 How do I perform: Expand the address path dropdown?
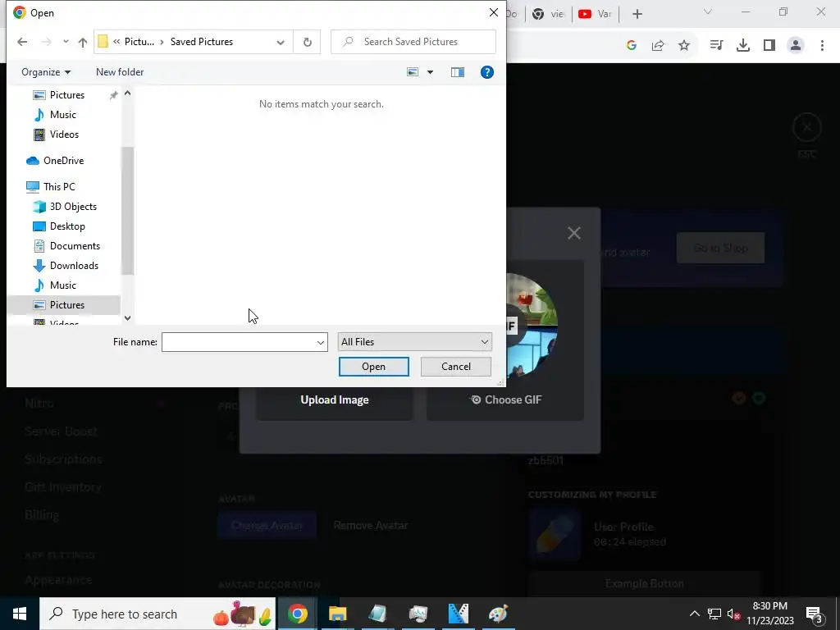tap(281, 43)
